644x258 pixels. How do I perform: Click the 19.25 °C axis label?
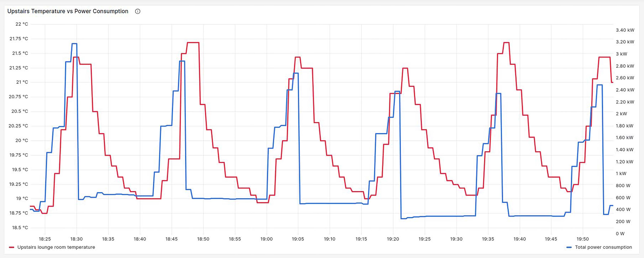point(19,184)
